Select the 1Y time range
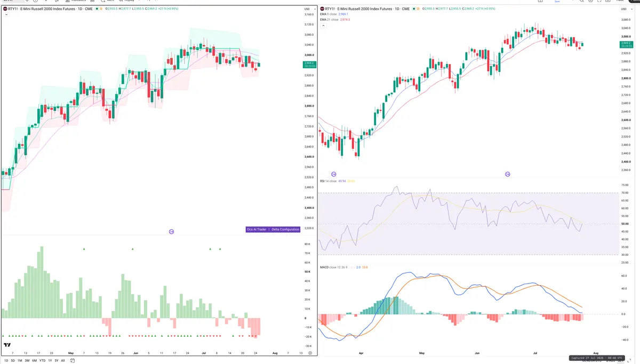Screen dimensions: 640x364 (50, 360)
